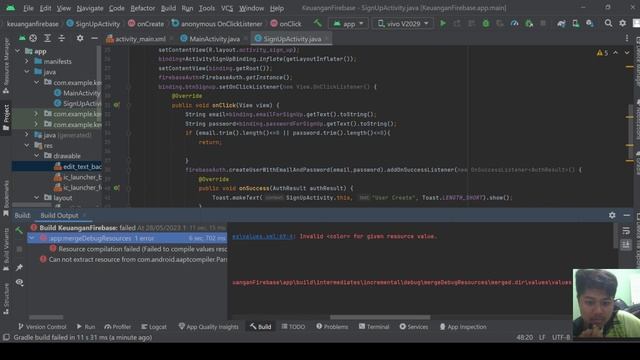The width and height of the screenshot is (640, 360).
Task: Hide the Project panel with minus icon
Action: pos(94,38)
